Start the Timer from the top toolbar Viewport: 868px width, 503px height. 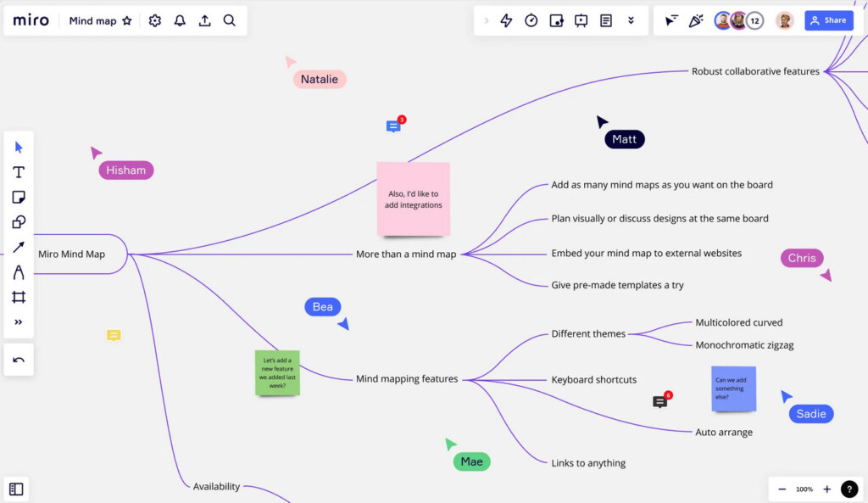[x=531, y=20]
